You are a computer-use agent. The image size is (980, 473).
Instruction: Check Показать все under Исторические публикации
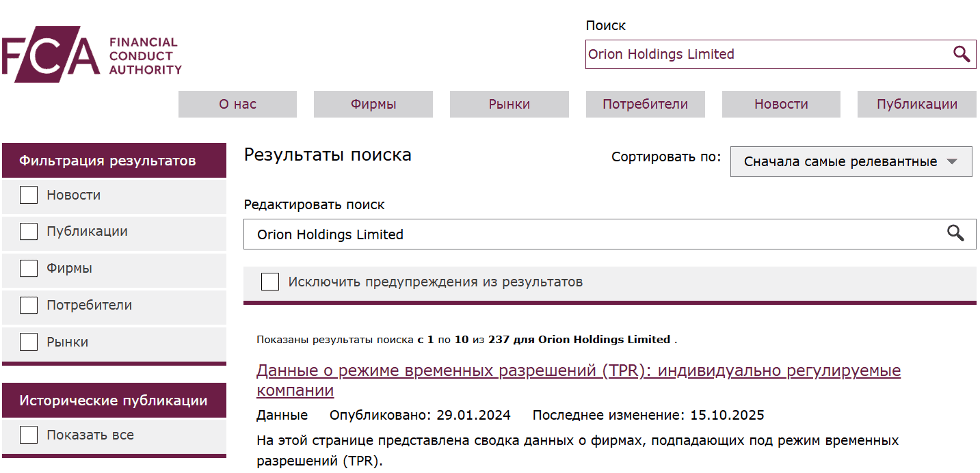(x=28, y=434)
